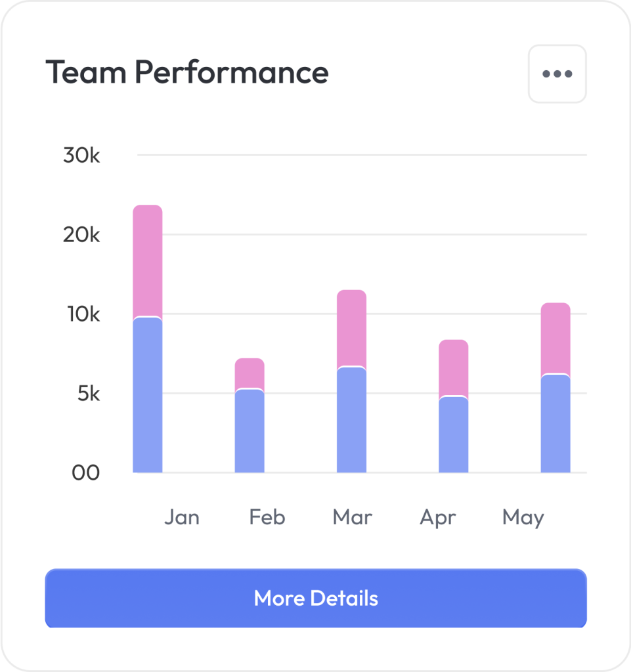
Task: Select March's blue bar segment
Action: [x=351, y=420]
